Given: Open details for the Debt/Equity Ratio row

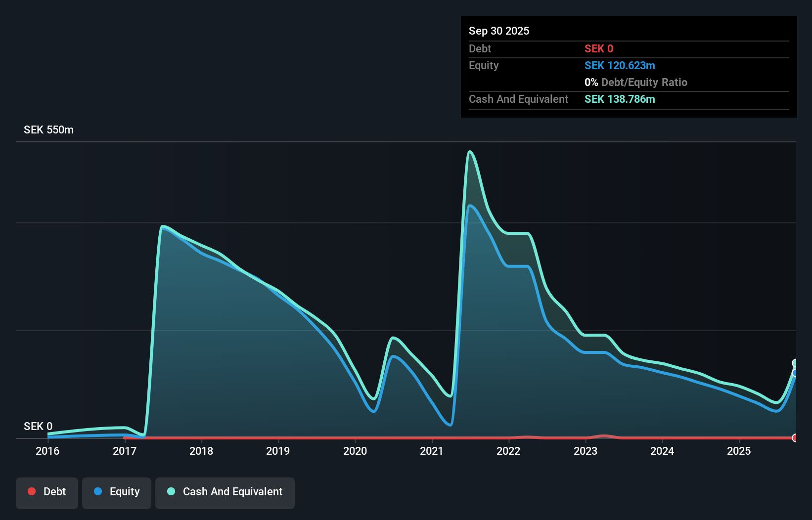Looking at the screenshot, I should [x=636, y=82].
